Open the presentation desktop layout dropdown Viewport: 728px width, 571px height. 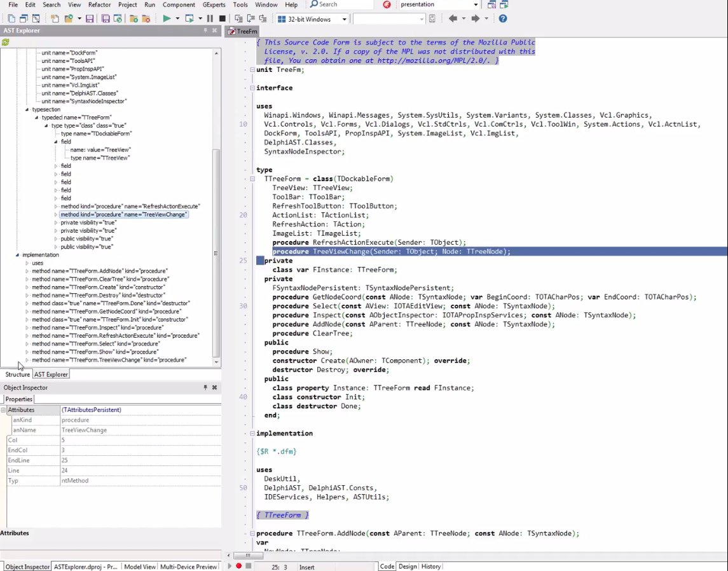[476, 4]
